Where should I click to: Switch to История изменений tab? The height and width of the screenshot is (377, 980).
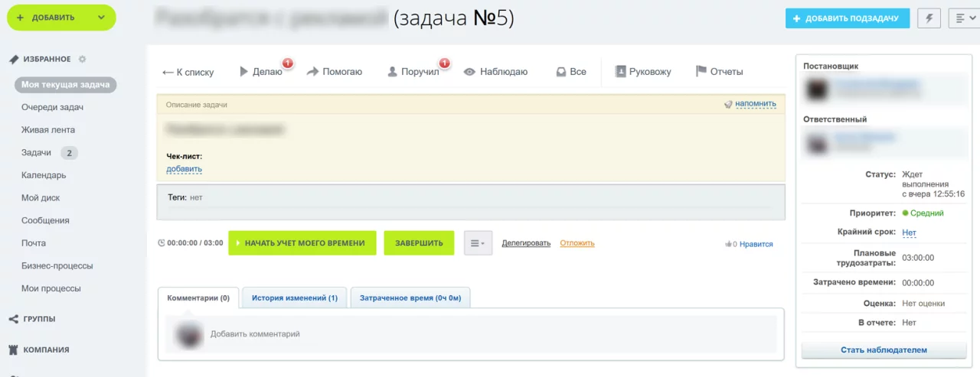[294, 298]
